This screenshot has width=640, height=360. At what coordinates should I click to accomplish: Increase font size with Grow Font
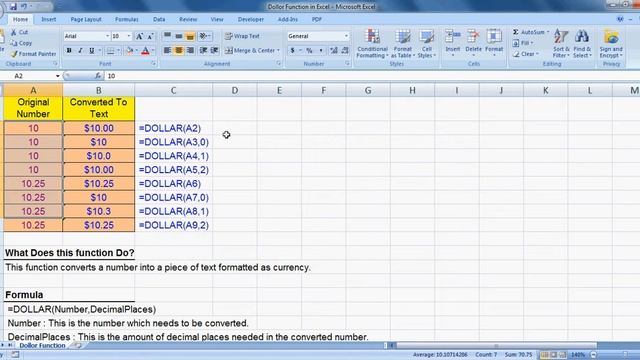point(140,36)
